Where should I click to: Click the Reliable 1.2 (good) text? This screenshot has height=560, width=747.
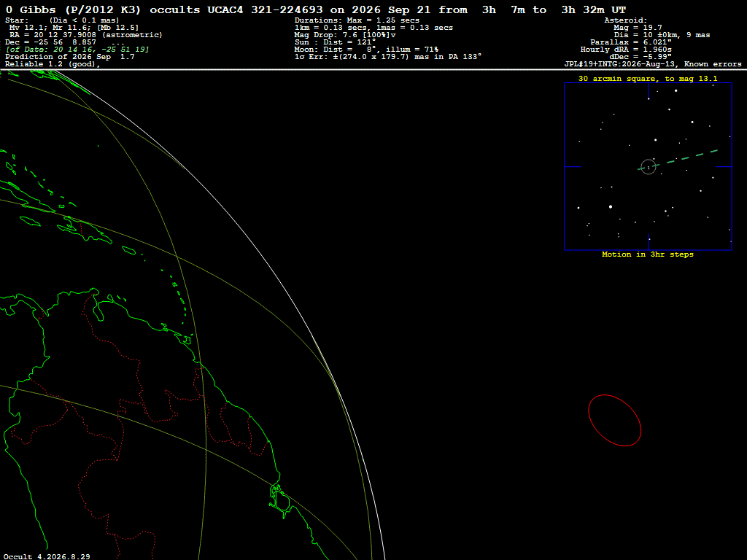53,64
